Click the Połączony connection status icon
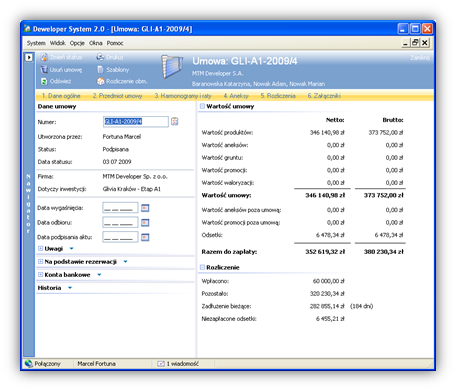This screenshot has height=391, width=456. (x=29, y=364)
